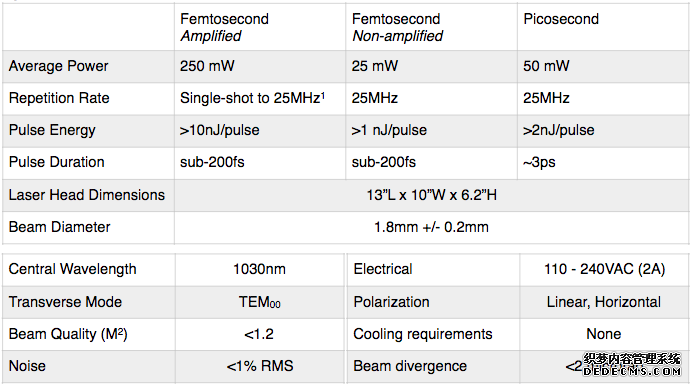Click the <1% RMS noise value
692x386 pixels.
tap(260, 366)
